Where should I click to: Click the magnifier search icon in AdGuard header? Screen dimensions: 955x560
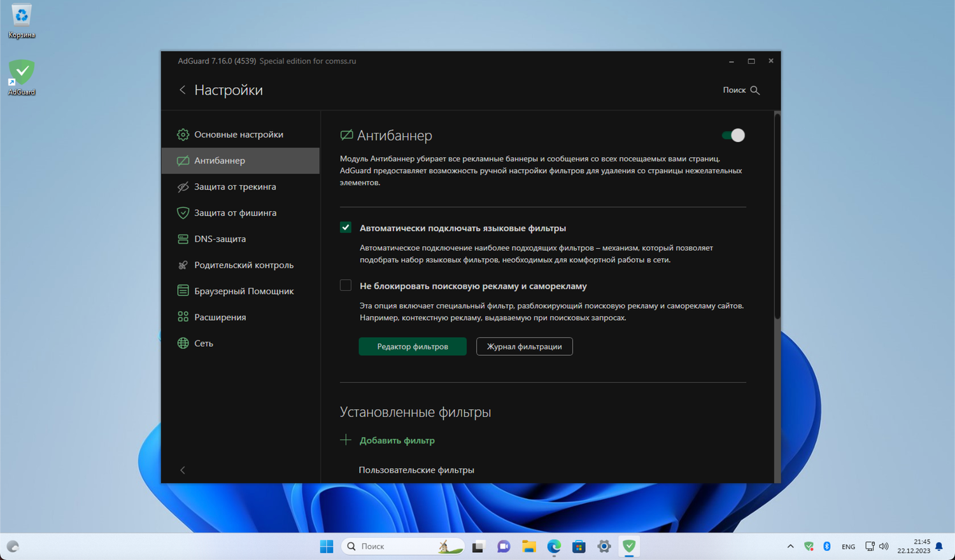755,90
